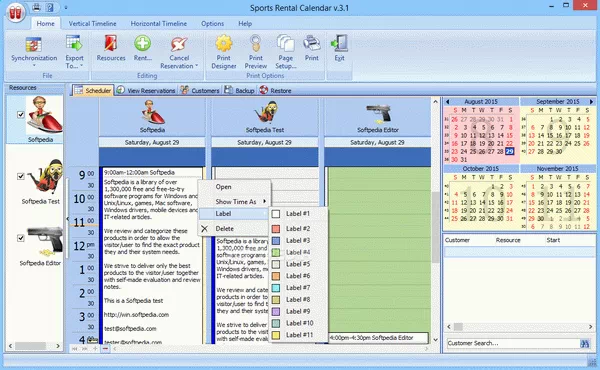Click the application logo button
This screenshot has width=600, height=370.
[x=16, y=12]
